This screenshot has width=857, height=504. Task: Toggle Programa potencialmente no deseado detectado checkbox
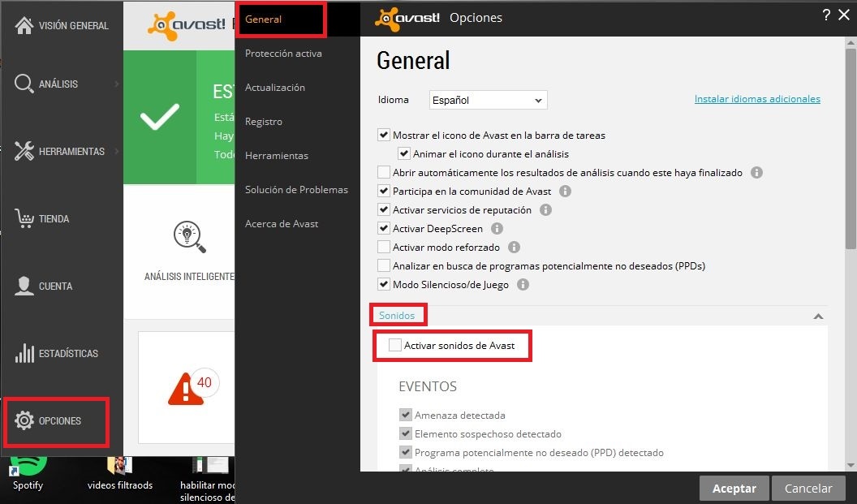(x=406, y=452)
